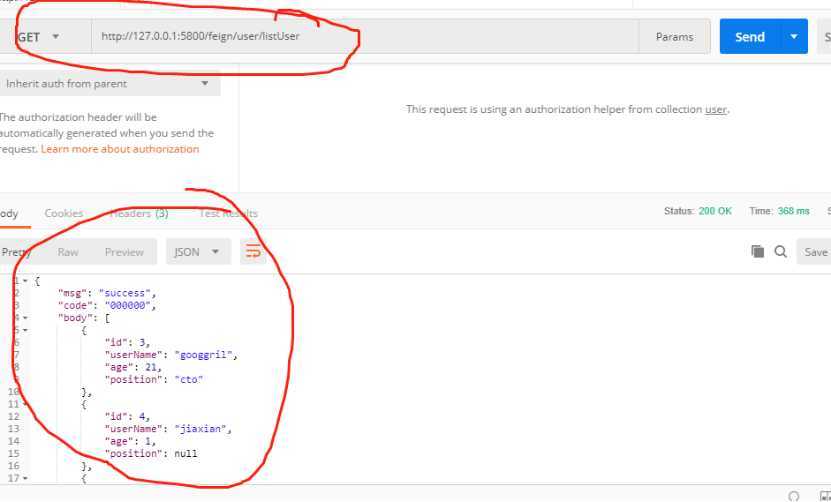
Task: Click the "jiaxian" userName value
Action: [200, 429]
